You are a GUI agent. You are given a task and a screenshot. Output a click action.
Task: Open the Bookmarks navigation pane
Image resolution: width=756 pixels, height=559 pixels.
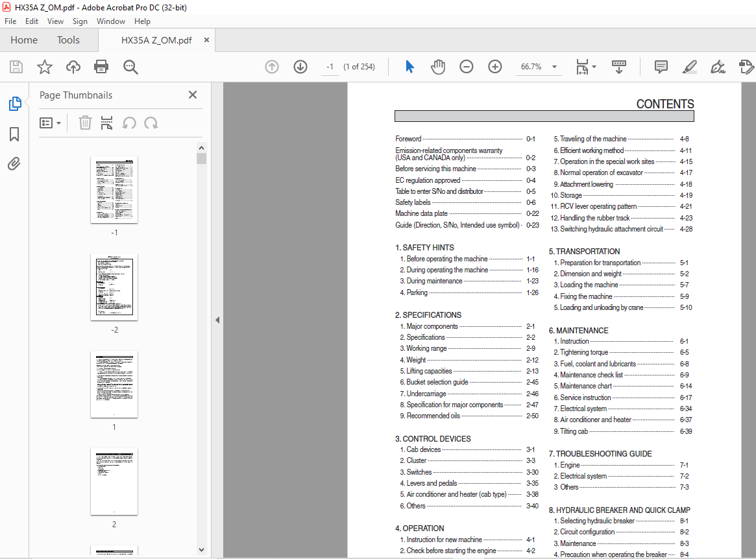(14, 134)
